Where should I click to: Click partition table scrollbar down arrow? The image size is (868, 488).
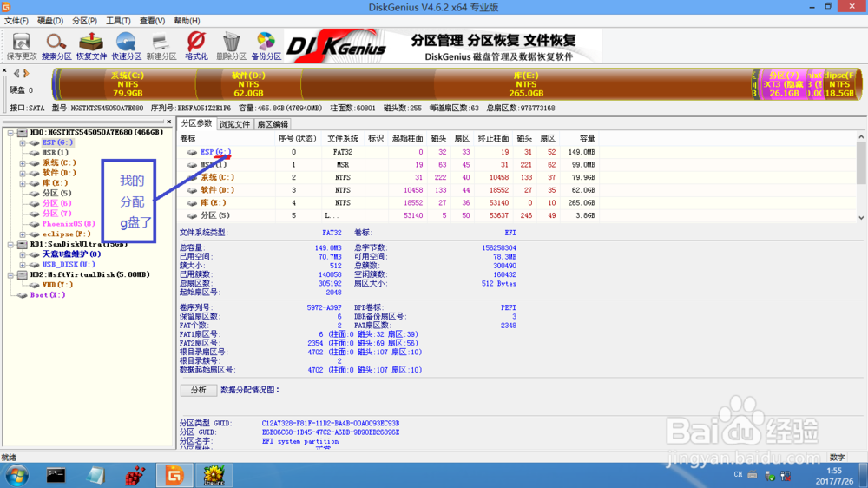click(x=861, y=218)
